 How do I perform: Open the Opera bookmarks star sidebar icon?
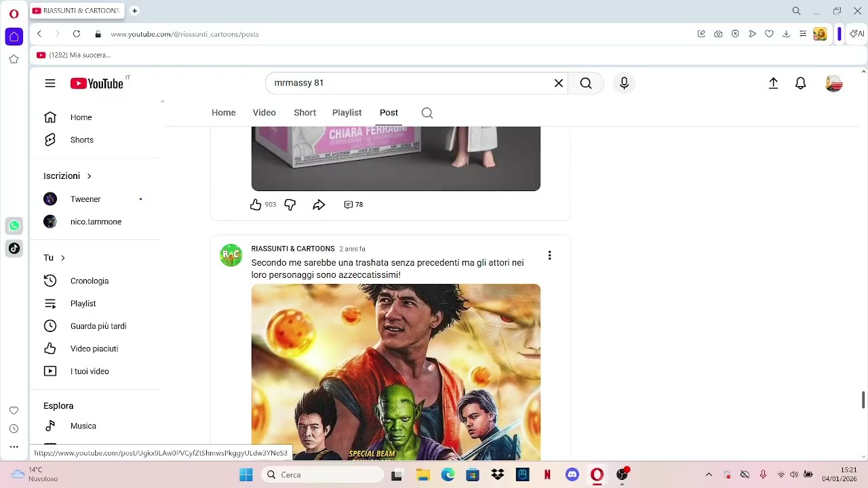(14, 59)
